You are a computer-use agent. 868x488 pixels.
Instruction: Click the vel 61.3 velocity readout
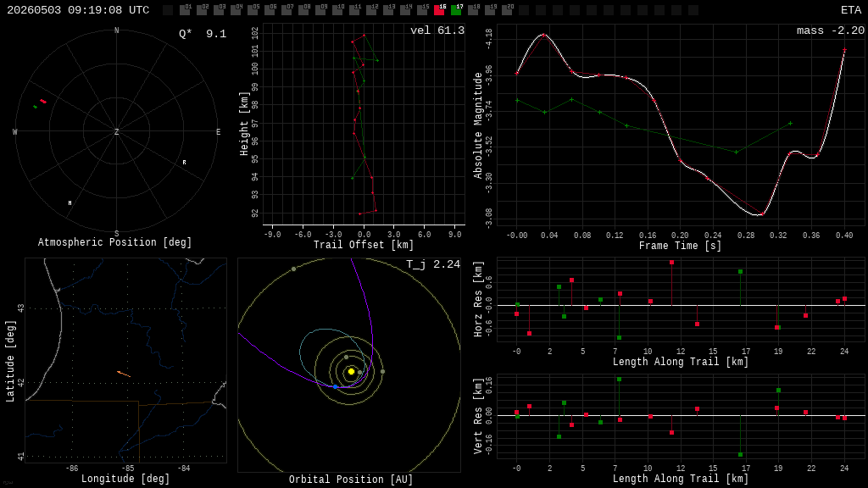437,30
